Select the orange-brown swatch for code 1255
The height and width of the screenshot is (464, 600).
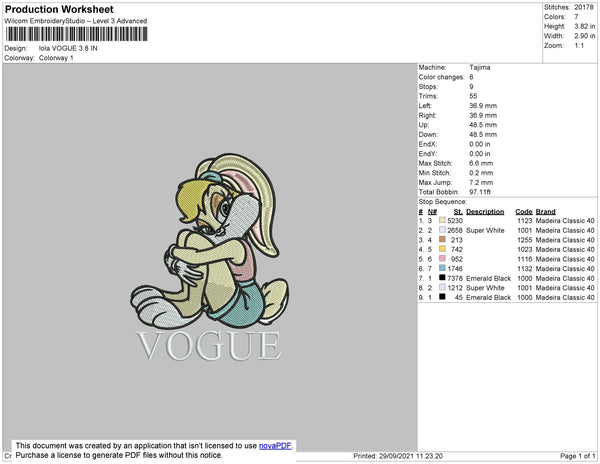click(x=442, y=239)
